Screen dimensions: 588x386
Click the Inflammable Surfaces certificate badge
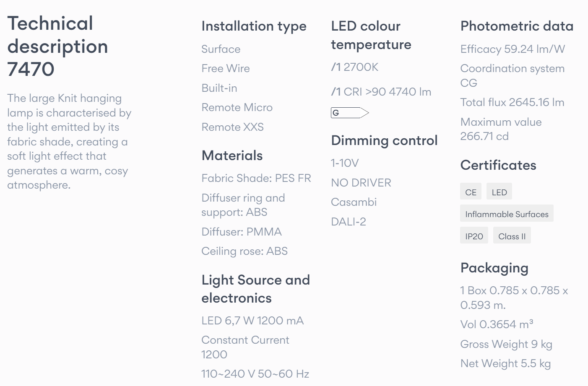point(507,214)
